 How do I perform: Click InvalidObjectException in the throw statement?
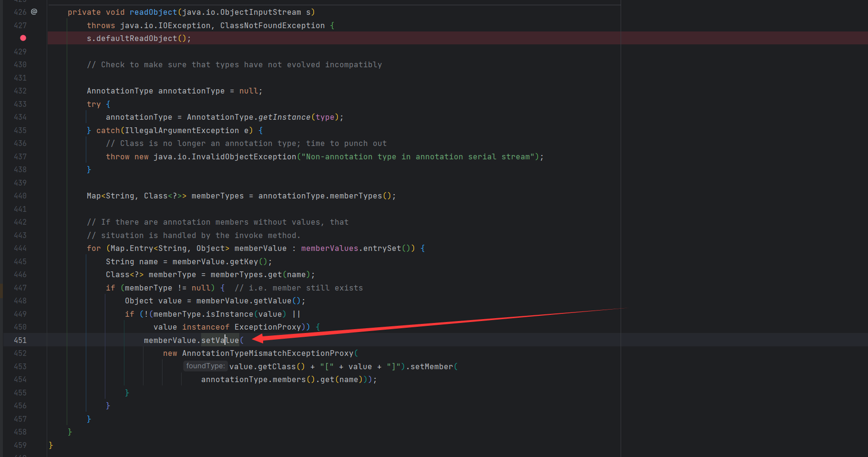[244, 157]
